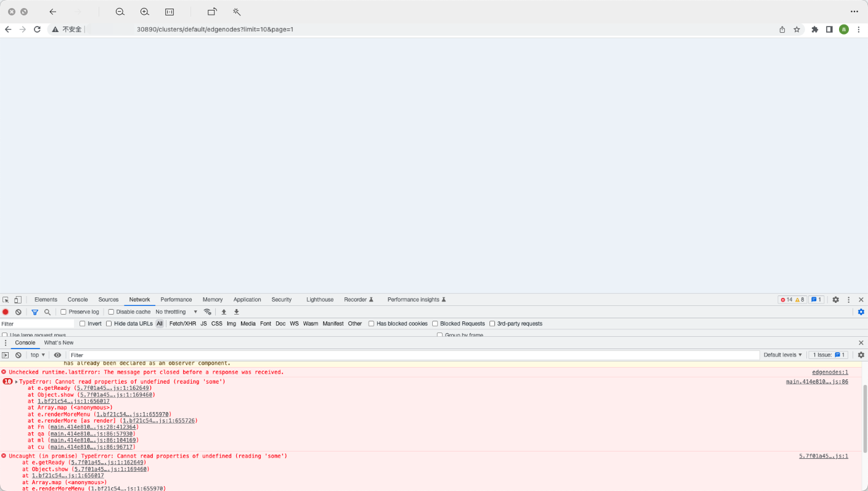This screenshot has height=491, width=868.
Task: Open DevTools main settings gear
Action: (x=835, y=300)
